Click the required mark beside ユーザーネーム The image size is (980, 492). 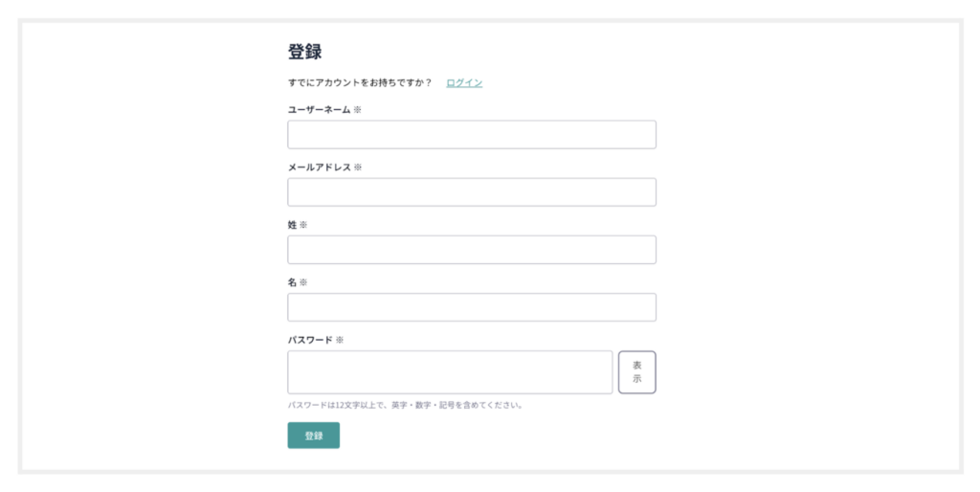pyautogui.click(x=358, y=110)
